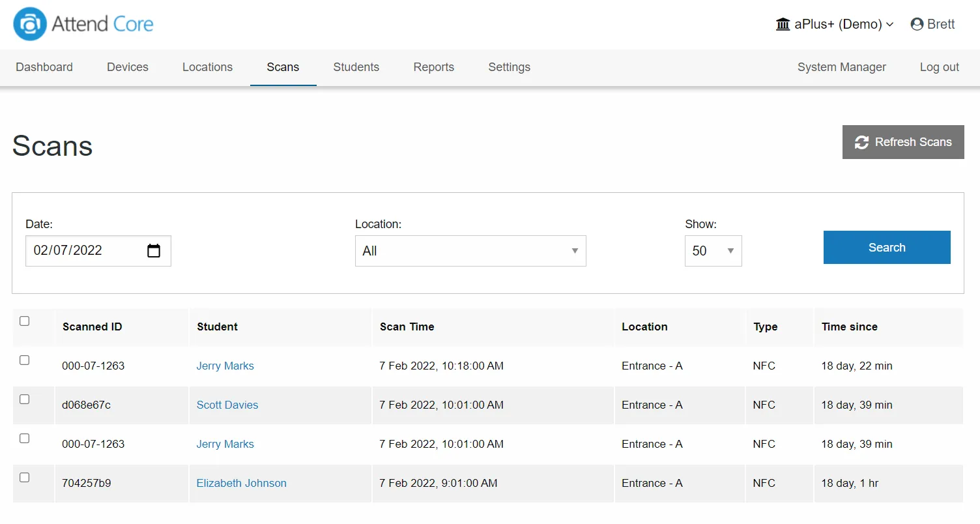Open the Settings tab
980x524 pixels.
(x=510, y=67)
